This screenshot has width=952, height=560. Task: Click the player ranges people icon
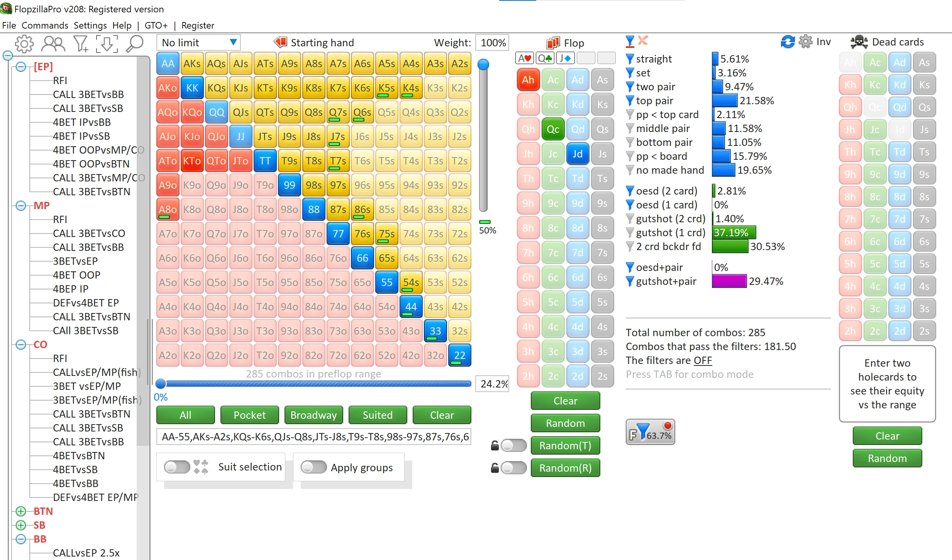(x=53, y=44)
